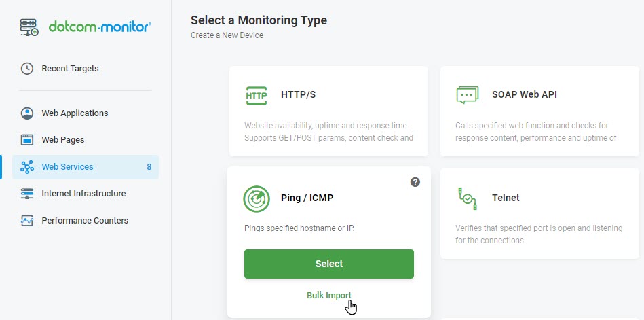Click the SOAP Web API chat icon

click(x=468, y=95)
